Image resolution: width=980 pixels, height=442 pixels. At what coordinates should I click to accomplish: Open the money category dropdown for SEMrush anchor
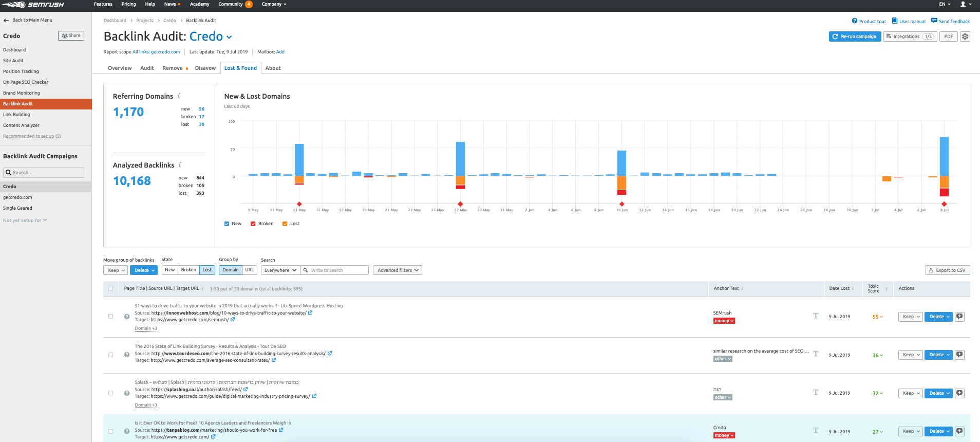click(724, 321)
